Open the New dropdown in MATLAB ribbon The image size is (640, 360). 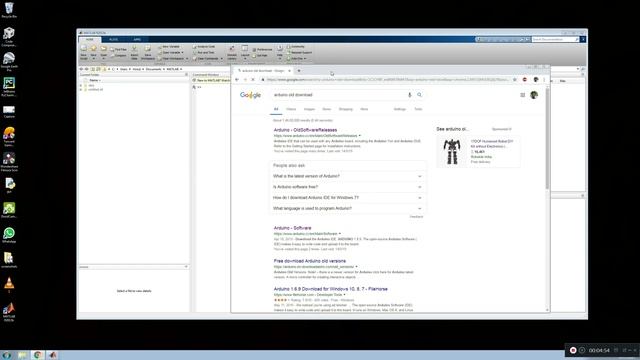point(93,52)
